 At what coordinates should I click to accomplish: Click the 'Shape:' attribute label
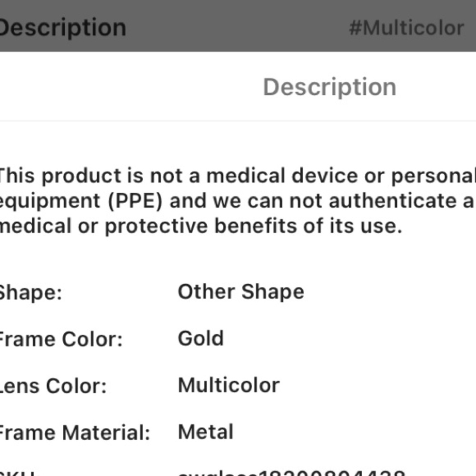coord(30,292)
